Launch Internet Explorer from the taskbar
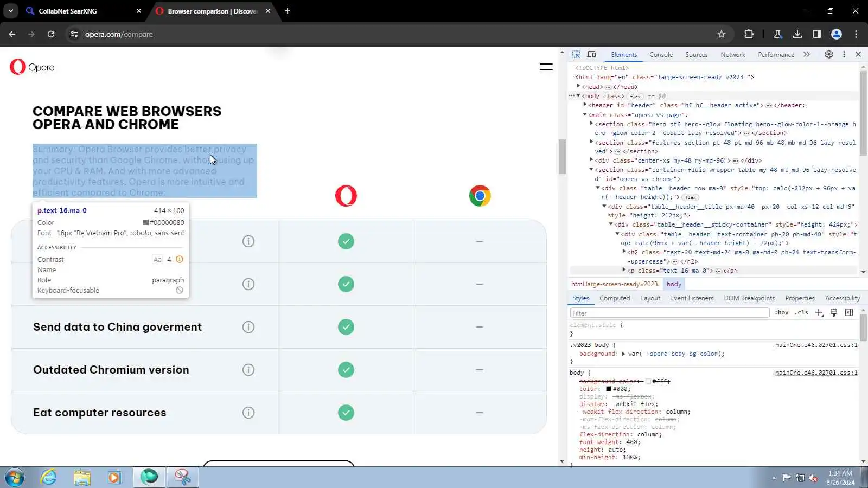 pyautogui.click(x=49, y=478)
